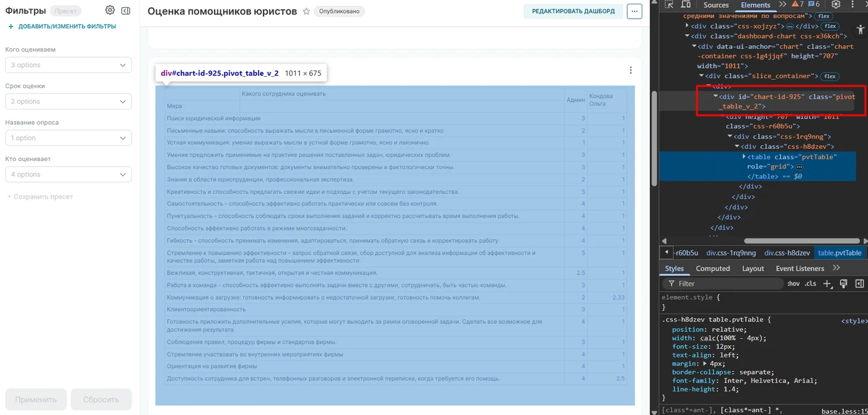The width and height of the screenshot is (868, 415).
Task: Open the messages count indicator showing 6
Action: pos(813,4)
